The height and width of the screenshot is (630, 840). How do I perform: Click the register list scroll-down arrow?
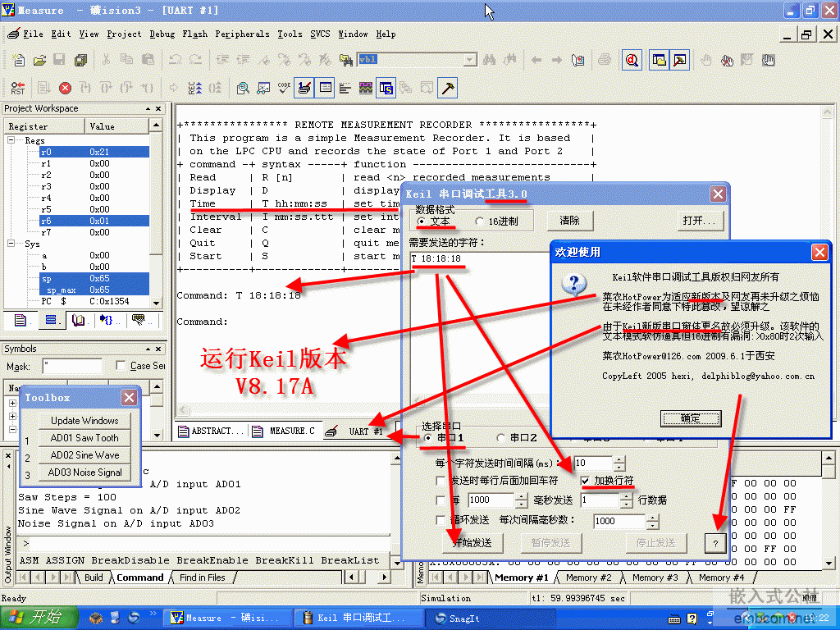pos(156,303)
